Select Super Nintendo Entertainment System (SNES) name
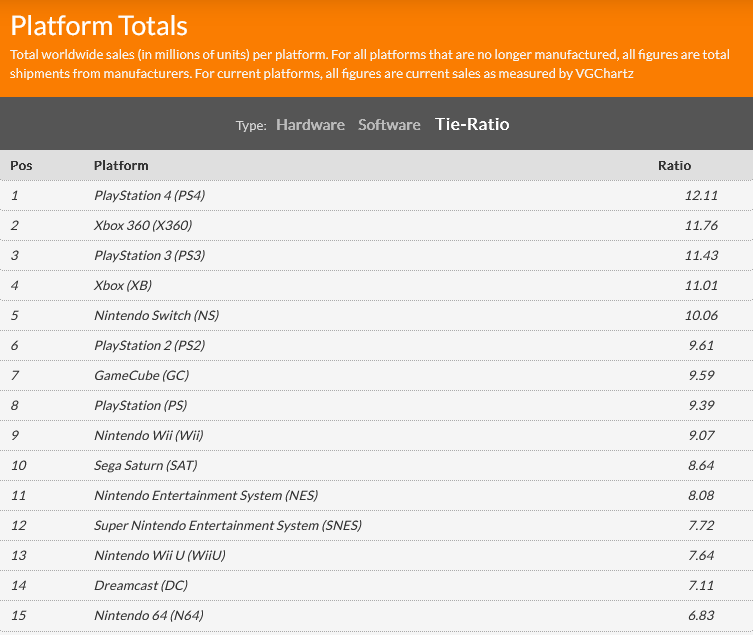This screenshot has width=753, height=635. coord(228,525)
